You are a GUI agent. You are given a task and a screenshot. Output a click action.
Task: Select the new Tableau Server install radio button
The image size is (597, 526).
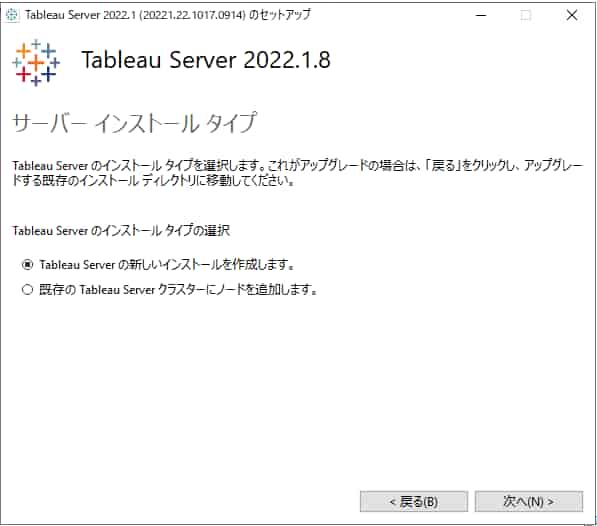(27, 265)
